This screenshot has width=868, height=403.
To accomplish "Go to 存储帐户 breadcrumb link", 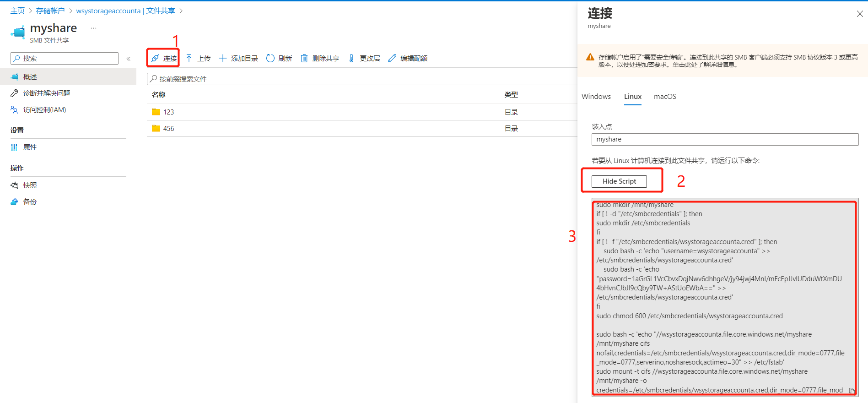I will tap(50, 11).
